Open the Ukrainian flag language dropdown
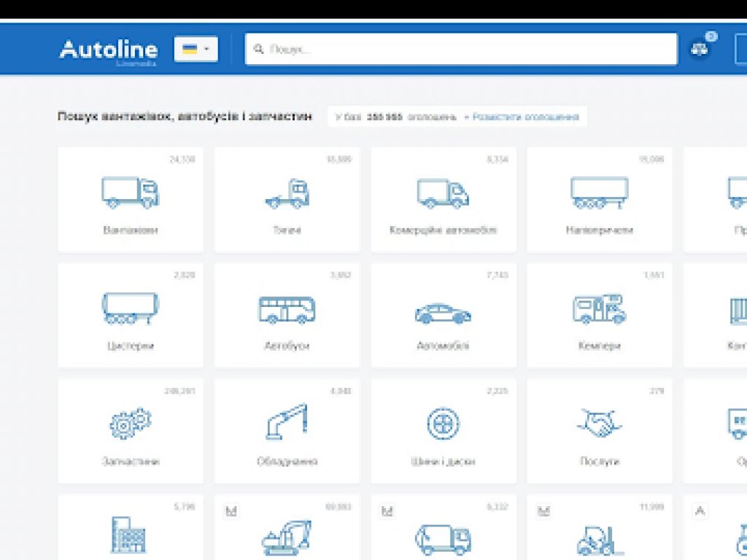 [x=196, y=50]
